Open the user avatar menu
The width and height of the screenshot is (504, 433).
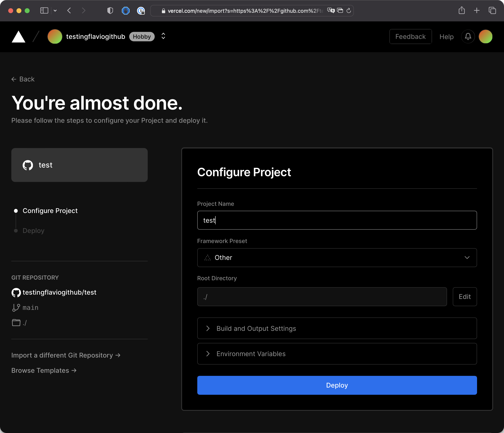coord(485,37)
